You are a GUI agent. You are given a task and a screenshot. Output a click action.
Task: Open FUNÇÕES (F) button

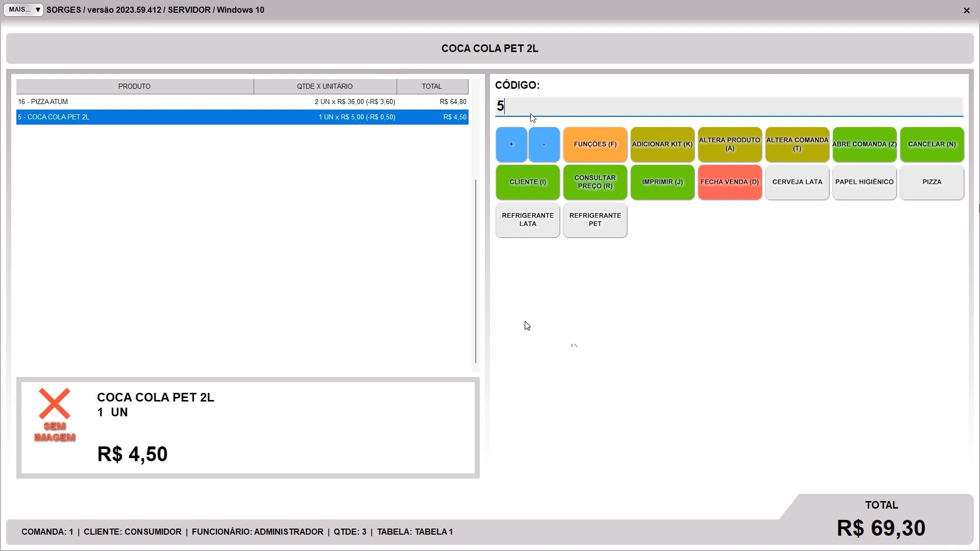pos(595,144)
